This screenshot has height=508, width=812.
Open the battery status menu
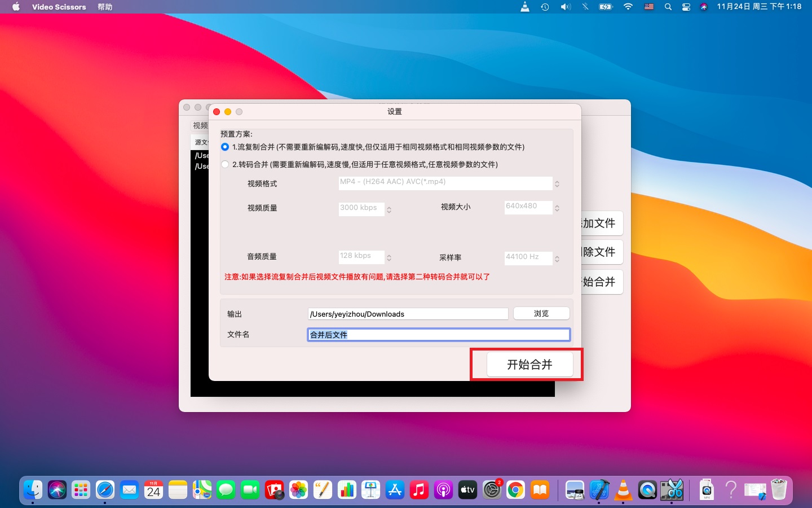point(606,7)
